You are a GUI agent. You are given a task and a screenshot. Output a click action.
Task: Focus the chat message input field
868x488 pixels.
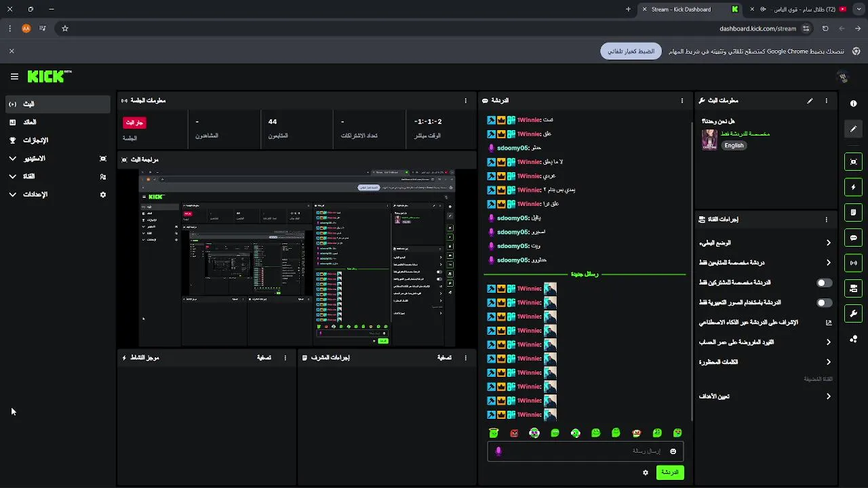point(585,451)
